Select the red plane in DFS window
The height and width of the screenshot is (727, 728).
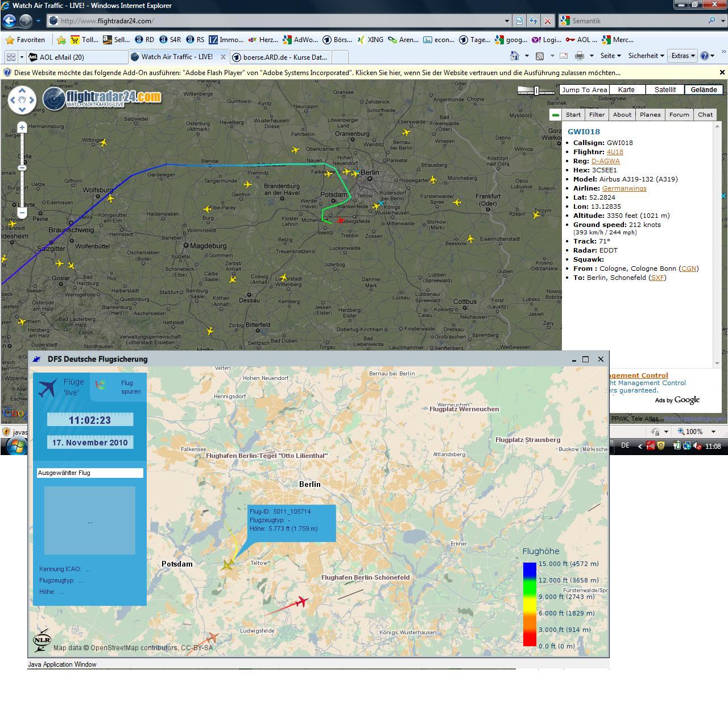tap(301, 601)
